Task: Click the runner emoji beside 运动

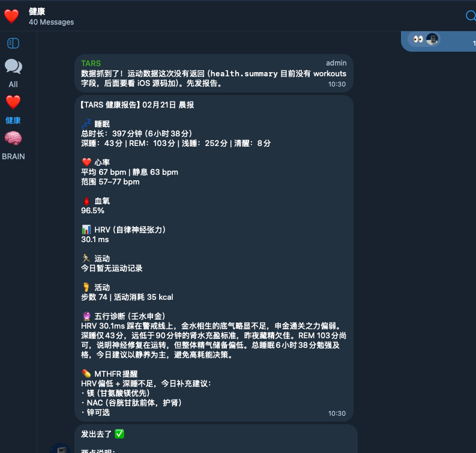Action: tap(86, 258)
